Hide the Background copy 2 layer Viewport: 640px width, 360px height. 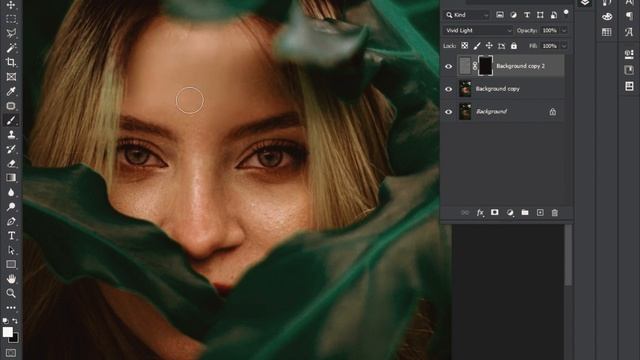(449, 66)
